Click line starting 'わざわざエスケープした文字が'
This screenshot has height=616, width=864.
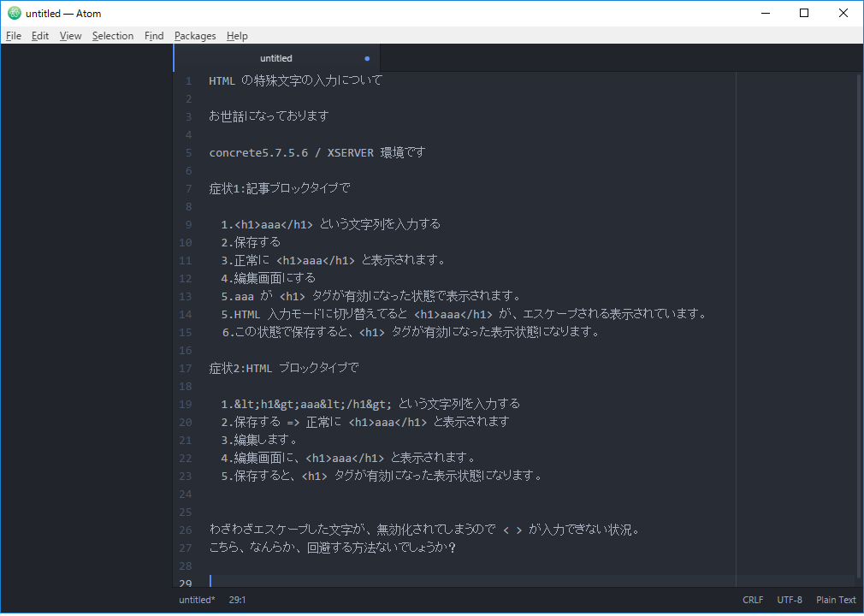tap(424, 530)
